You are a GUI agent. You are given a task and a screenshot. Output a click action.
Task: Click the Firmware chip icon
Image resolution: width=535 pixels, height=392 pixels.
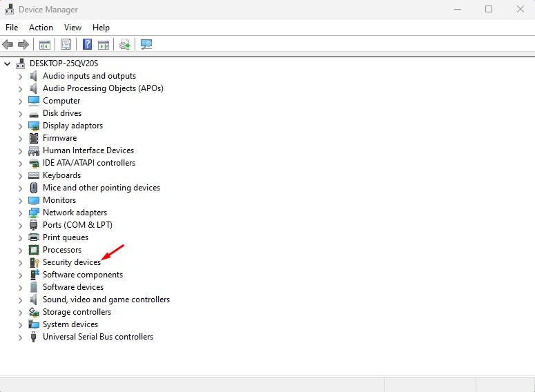pyautogui.click(x=34, y=138)
